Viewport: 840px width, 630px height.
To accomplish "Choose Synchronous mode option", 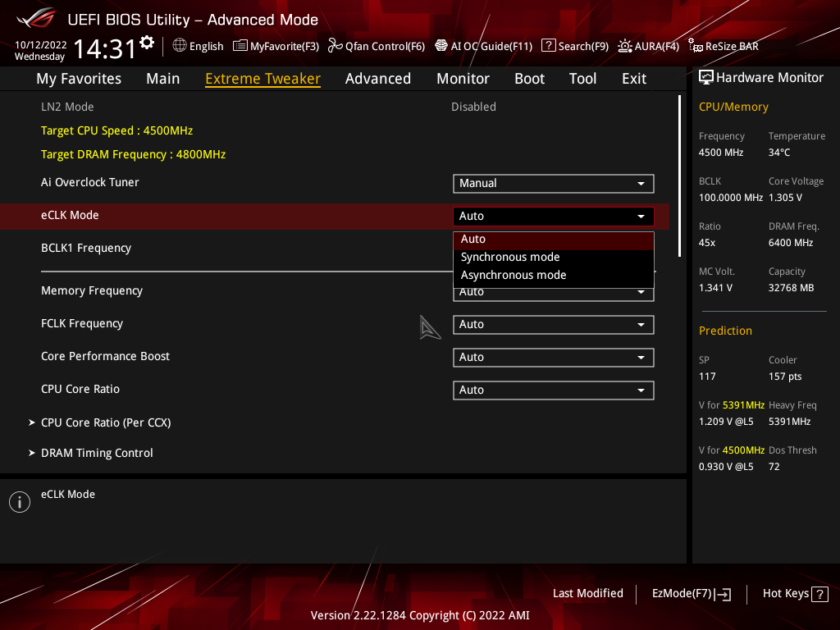I will [554, 257].
